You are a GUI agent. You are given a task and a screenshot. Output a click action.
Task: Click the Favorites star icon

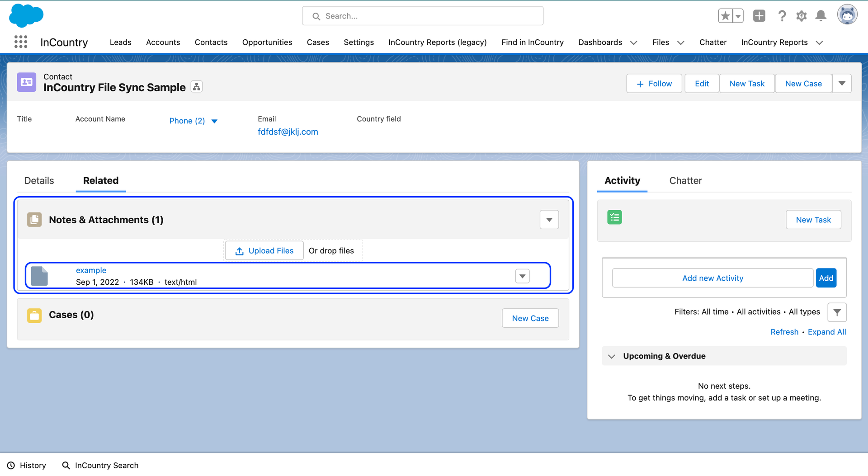point(725,16)
